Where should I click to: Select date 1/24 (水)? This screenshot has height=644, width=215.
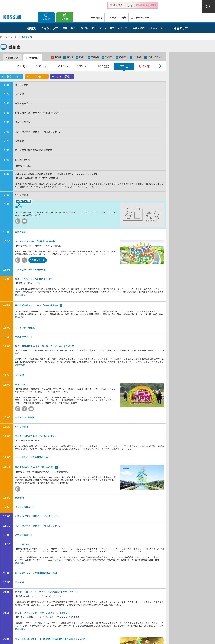click(x=62, y=66)
